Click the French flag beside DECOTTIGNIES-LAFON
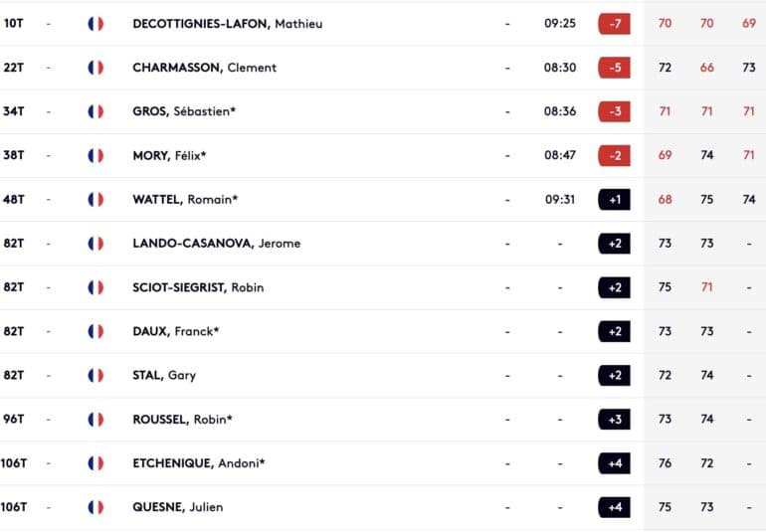The height and width of the screenshot is (532, 766). (x=96, y=24)
